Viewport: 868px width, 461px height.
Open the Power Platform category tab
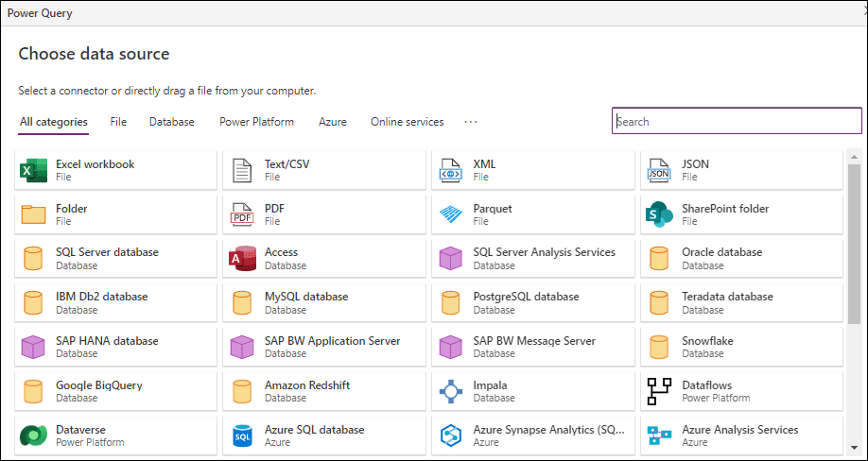coord(256,122)
